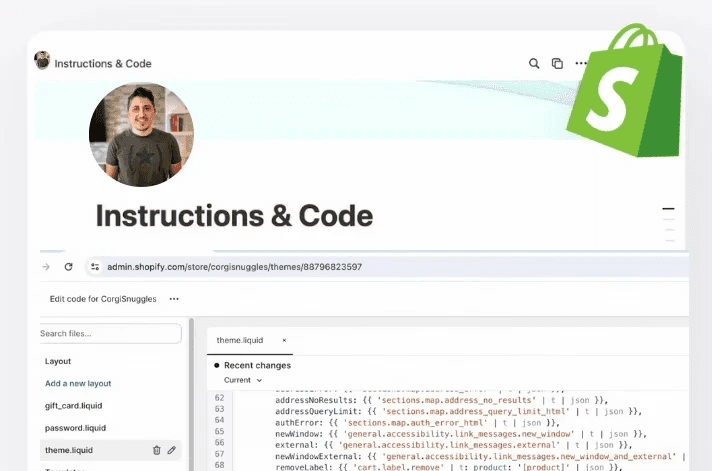Click line number 62 in gutter
This screenshot has width=713, height=471.
coord(219,397)
